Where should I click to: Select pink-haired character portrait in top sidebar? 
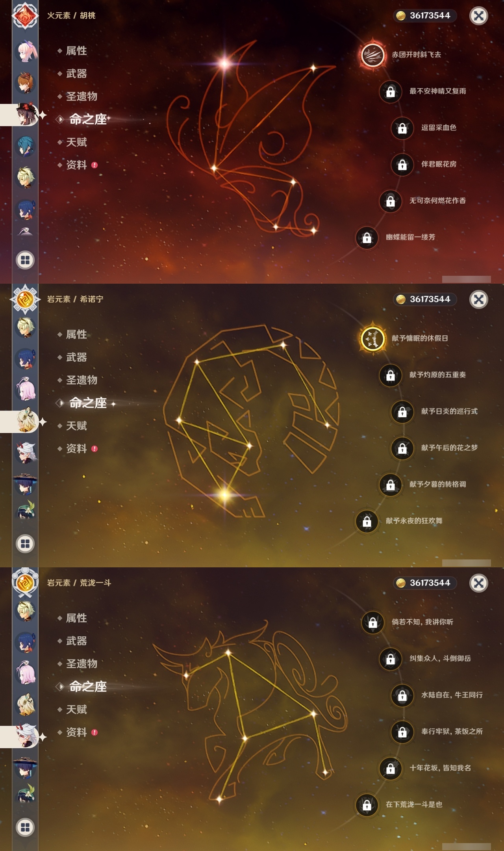click(26, 51)
